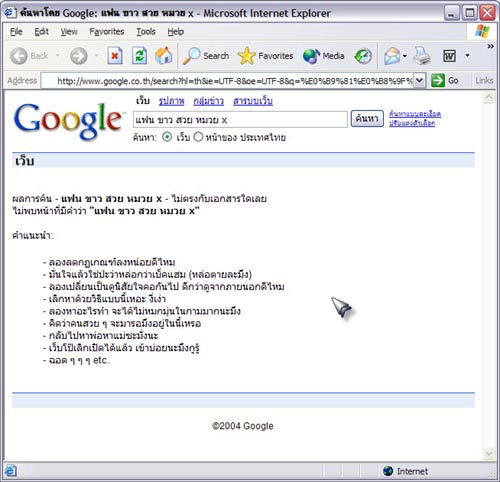Click the page scrollbar down arrow
This screenshot has width=500, height=482.
point(489,454)
